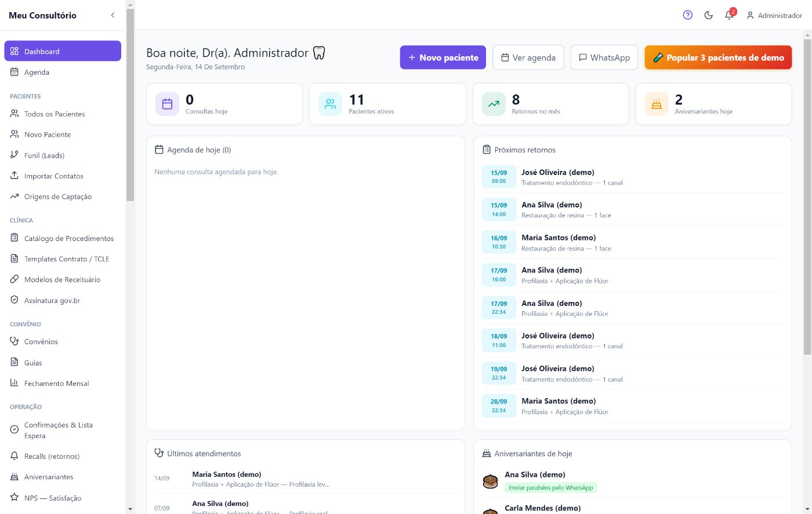The width and height of the screenshot is (812, 514).
Task: Click the Aniversariantes hoje cake icon
Action: tap(657, 104)
